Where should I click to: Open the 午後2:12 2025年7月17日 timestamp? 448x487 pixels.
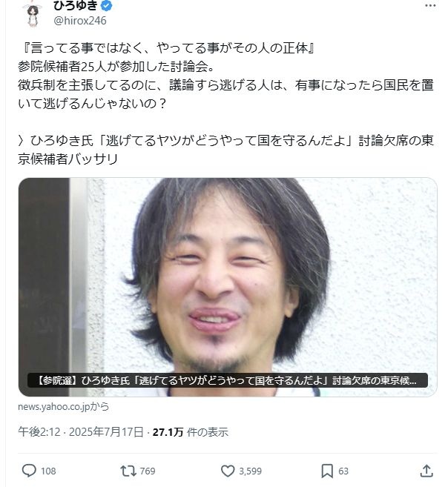click(81, 432)
